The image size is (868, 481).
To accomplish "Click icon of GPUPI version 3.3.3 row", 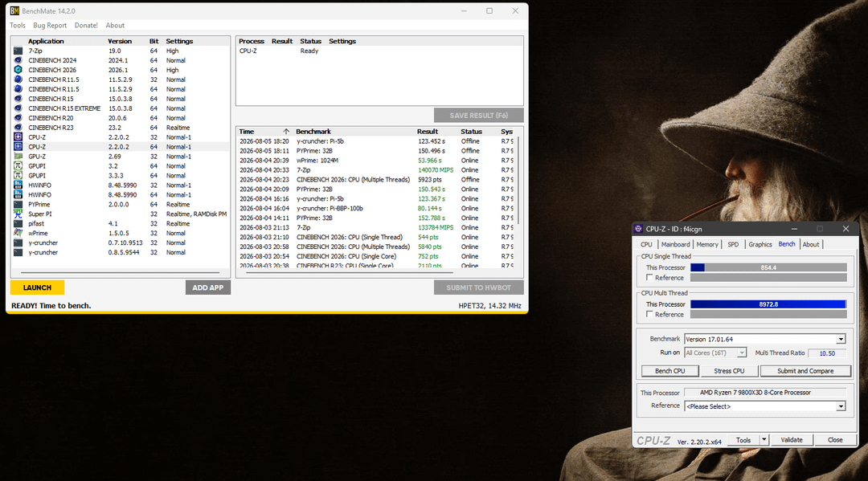I will coord(18,175).
